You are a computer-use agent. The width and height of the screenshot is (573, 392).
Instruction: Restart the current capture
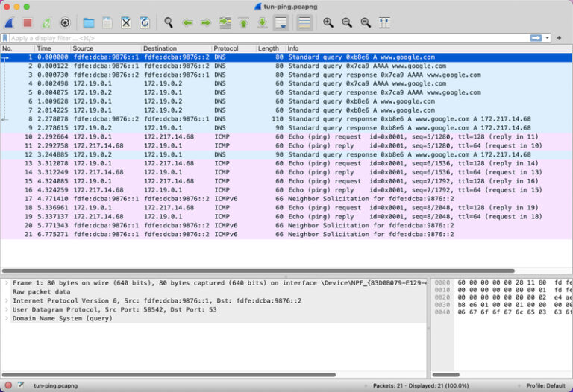pyautogui.click(x=46, y=23)
